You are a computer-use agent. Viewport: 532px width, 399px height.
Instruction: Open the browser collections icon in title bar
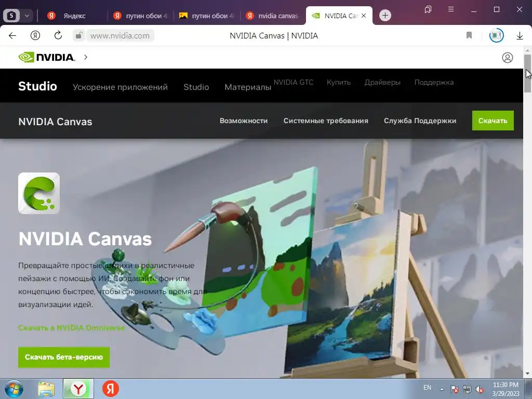click(428, 9)
